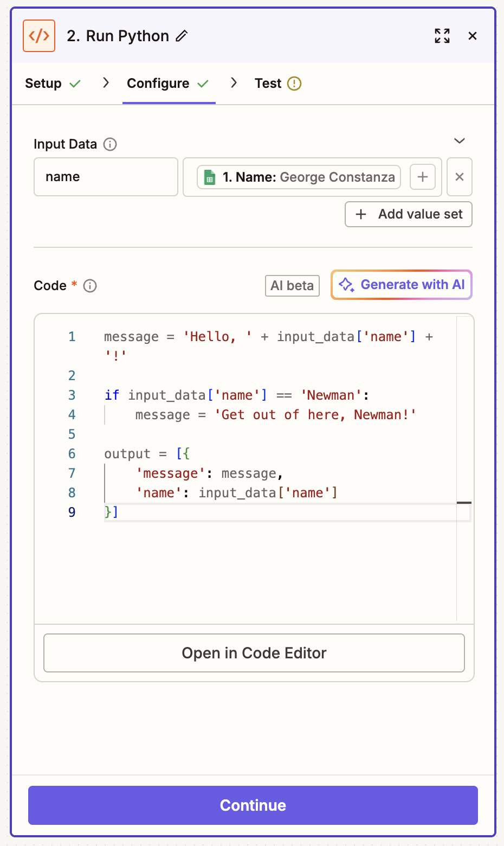Viewport: 504px width, 846px height.
Task: Click the info icon next to Code
Action: pos(90,286)
